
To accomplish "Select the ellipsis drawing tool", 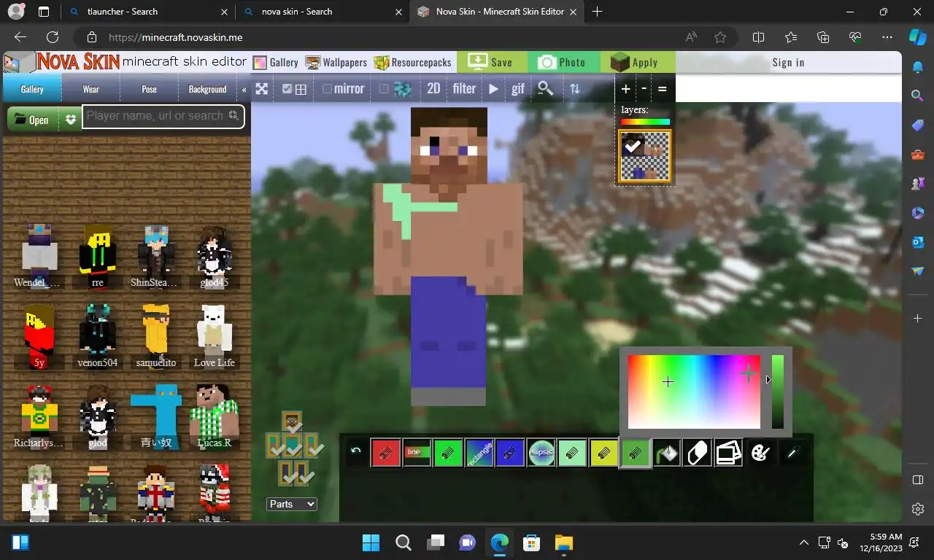I will point(541,453).
